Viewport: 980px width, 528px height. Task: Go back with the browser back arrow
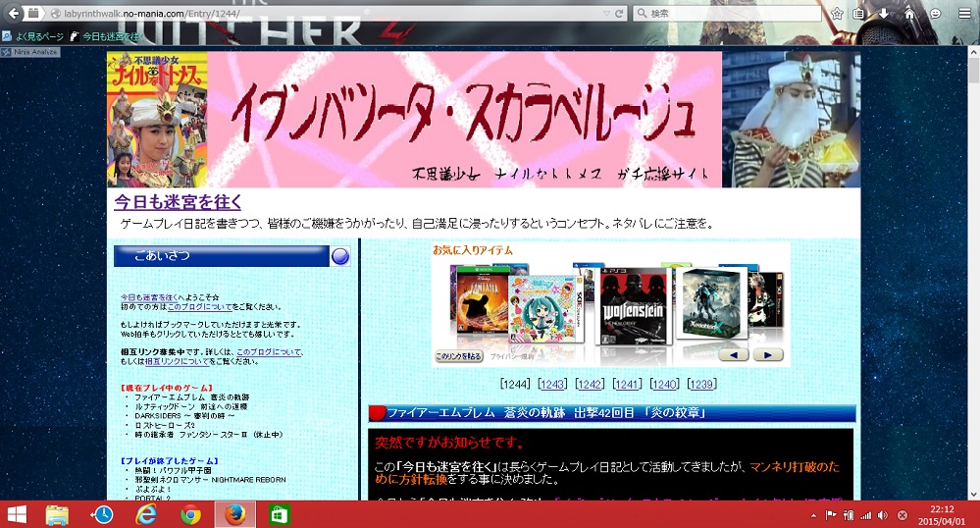(14, 13)
